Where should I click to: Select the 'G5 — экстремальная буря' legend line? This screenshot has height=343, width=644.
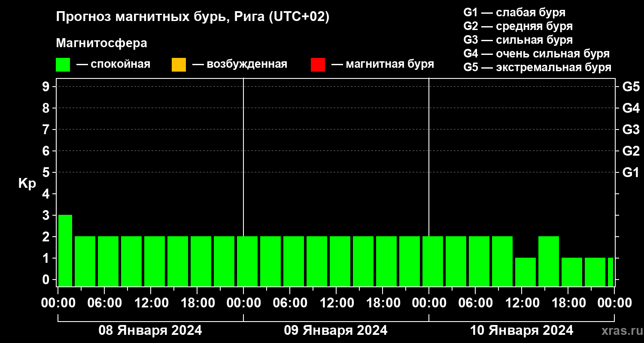click(x=538, y=67)
